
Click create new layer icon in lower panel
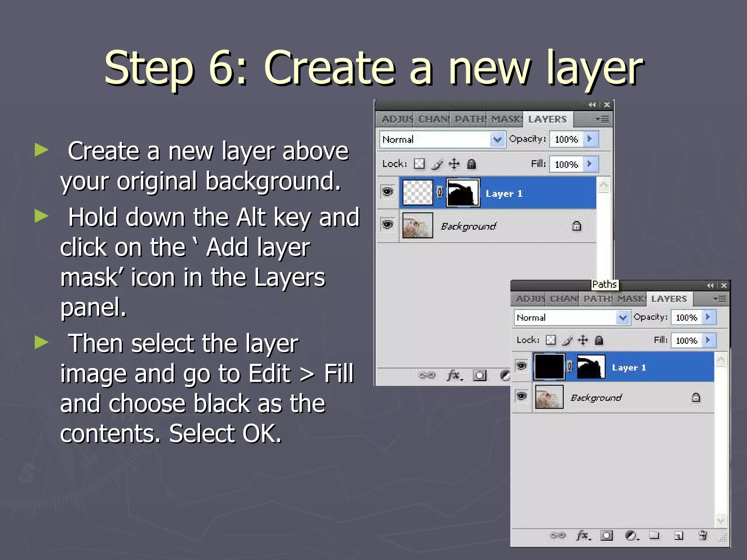click(679, 535)
